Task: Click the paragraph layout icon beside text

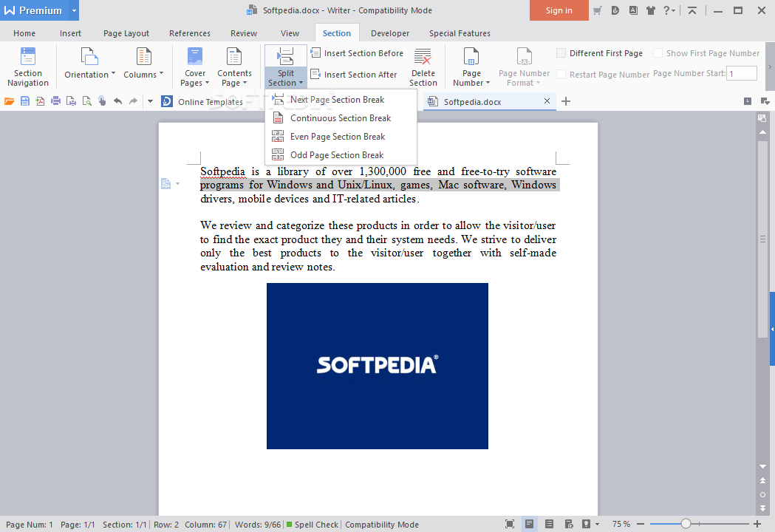Action: coord(166,184)
